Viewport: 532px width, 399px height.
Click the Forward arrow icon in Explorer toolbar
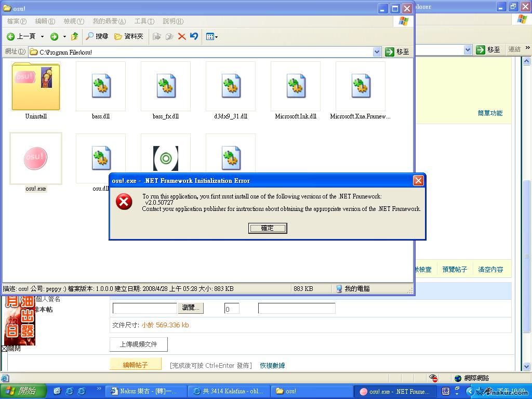(x=54, y=36)
